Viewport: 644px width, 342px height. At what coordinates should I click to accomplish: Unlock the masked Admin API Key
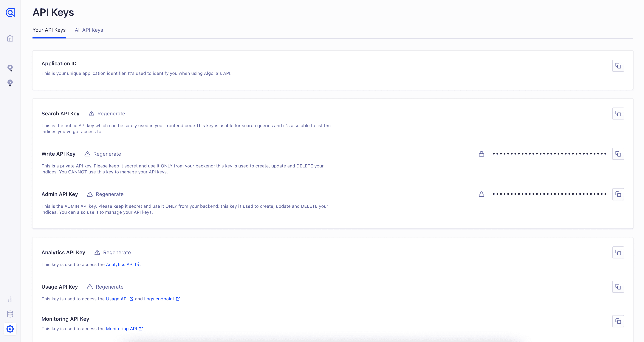tap(481, 194)
